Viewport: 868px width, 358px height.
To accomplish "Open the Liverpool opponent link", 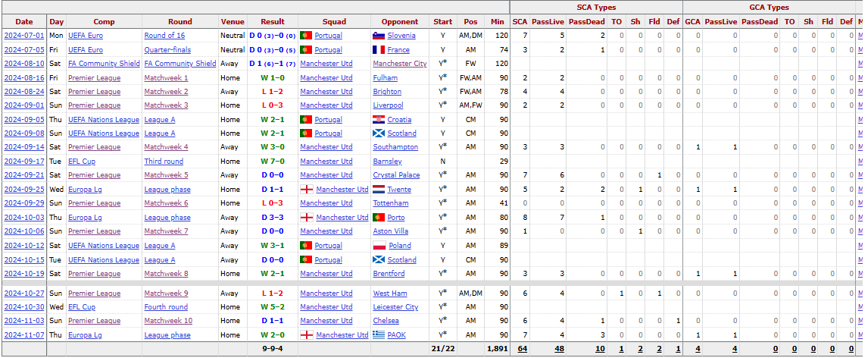I will [388, 105].
